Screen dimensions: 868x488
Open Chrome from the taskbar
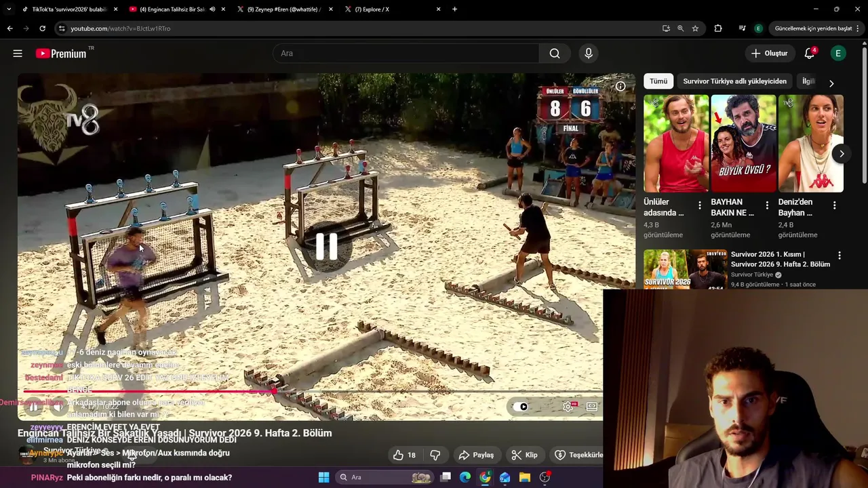tap(485, 477)
